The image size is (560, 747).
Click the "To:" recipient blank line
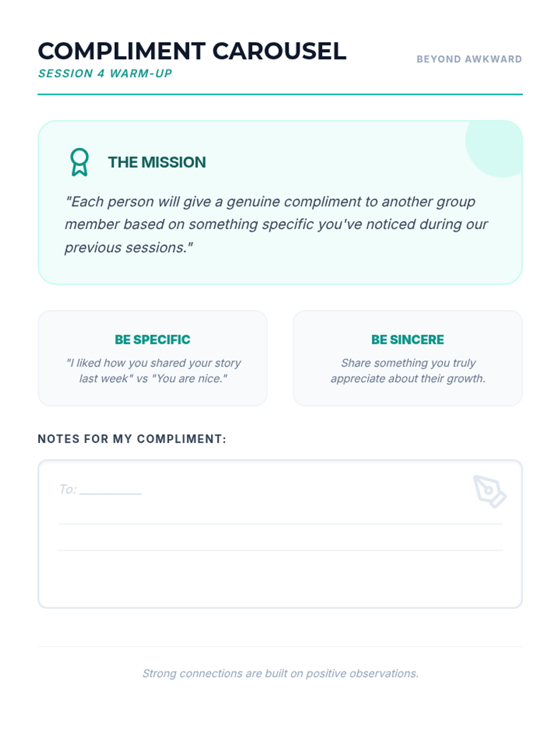(110, 491)
